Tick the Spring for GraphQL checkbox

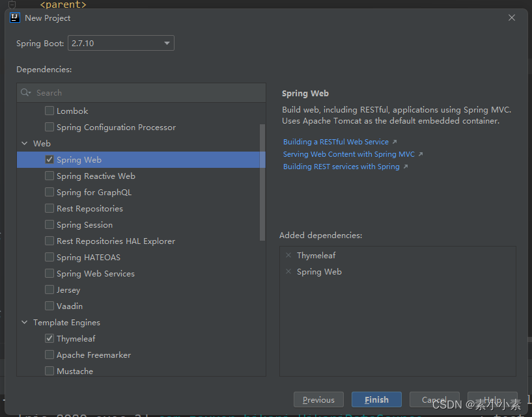tap(49, 192)
